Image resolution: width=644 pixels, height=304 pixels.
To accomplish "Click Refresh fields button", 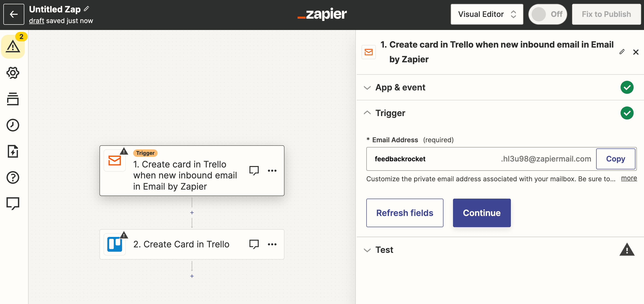I will pyautogui.click(x=404, y=213).
